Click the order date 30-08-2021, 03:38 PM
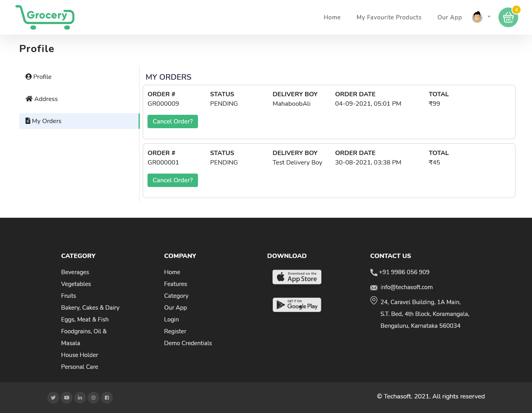 (368, 163)
